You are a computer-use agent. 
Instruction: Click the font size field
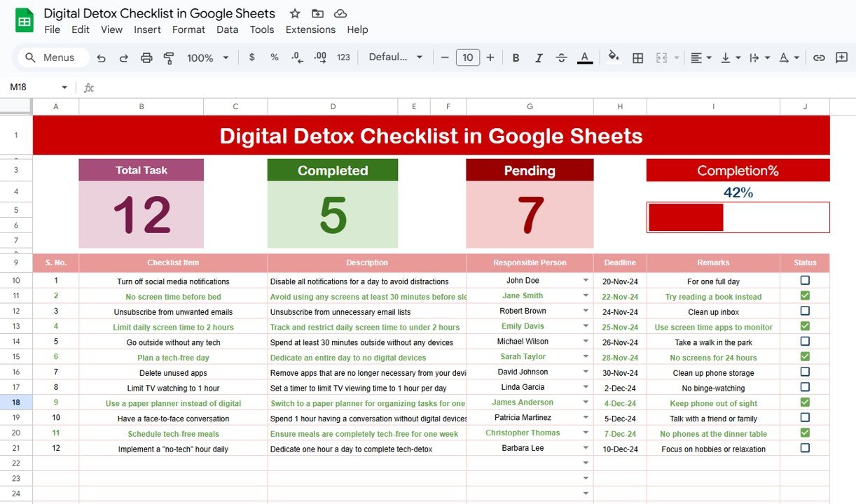(x=468, y=57)
